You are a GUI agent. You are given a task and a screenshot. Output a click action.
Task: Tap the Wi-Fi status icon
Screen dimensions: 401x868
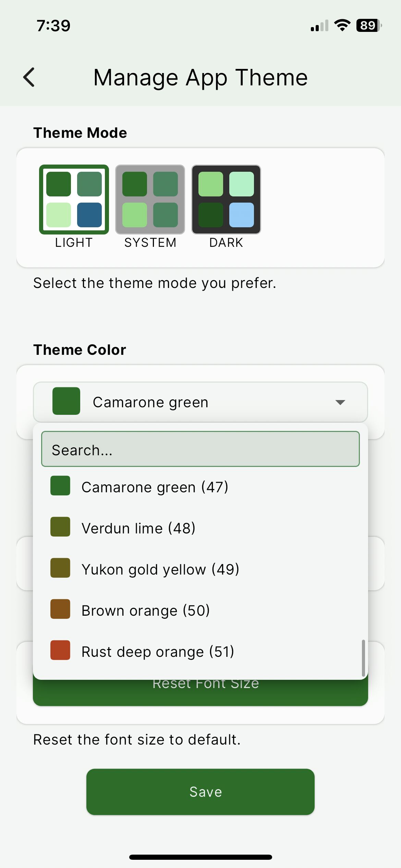[342, 25]
